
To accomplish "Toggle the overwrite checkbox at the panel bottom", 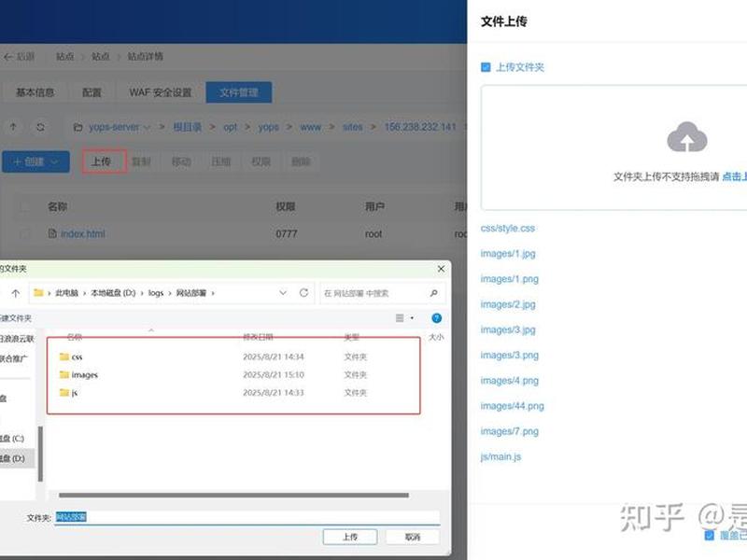I will click(710, 536).
